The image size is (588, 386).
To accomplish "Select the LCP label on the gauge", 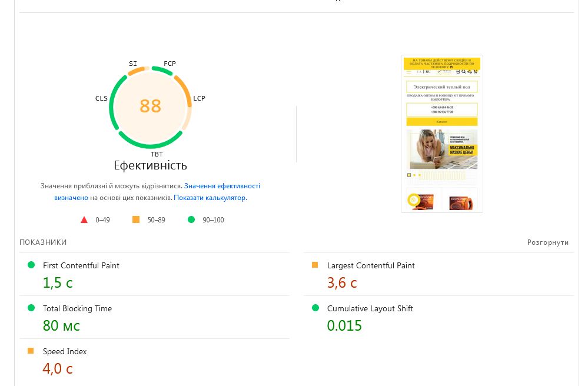I will pos(199,98).
